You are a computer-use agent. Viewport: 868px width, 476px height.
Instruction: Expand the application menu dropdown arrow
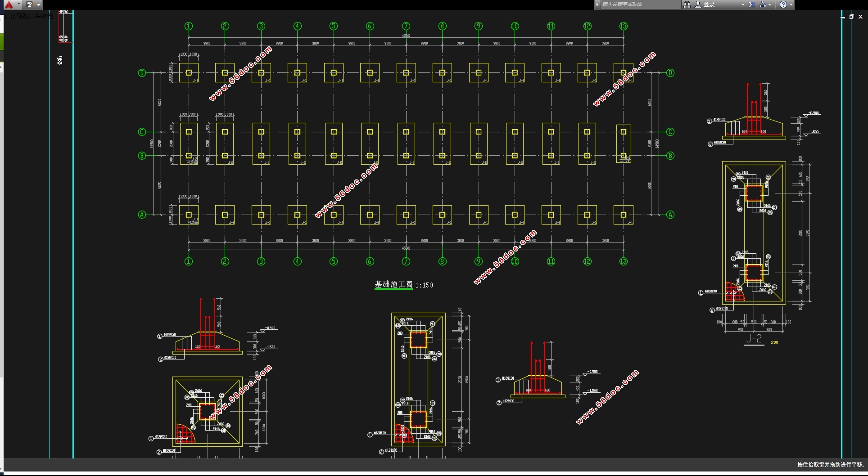coord(18,4)
